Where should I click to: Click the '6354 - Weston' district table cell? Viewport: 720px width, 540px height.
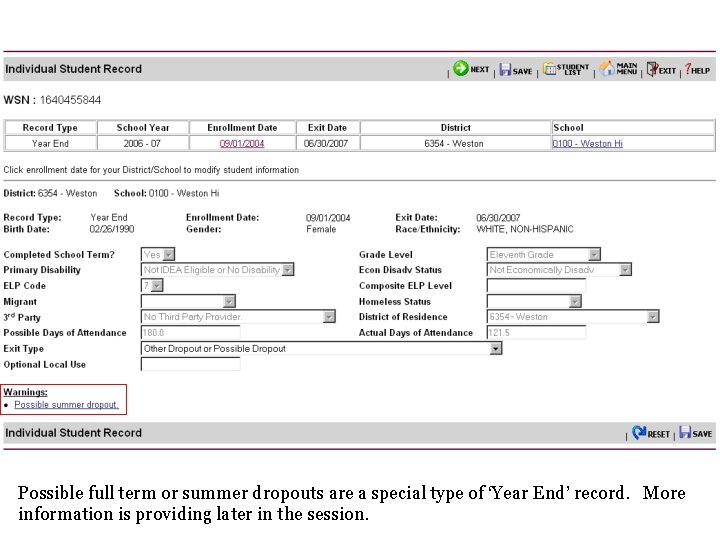(454, 143)
